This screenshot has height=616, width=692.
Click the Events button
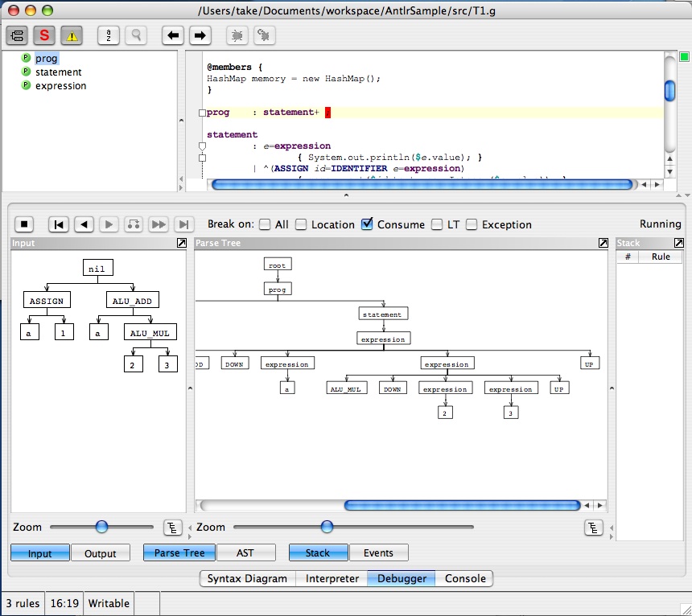point(379,552)
